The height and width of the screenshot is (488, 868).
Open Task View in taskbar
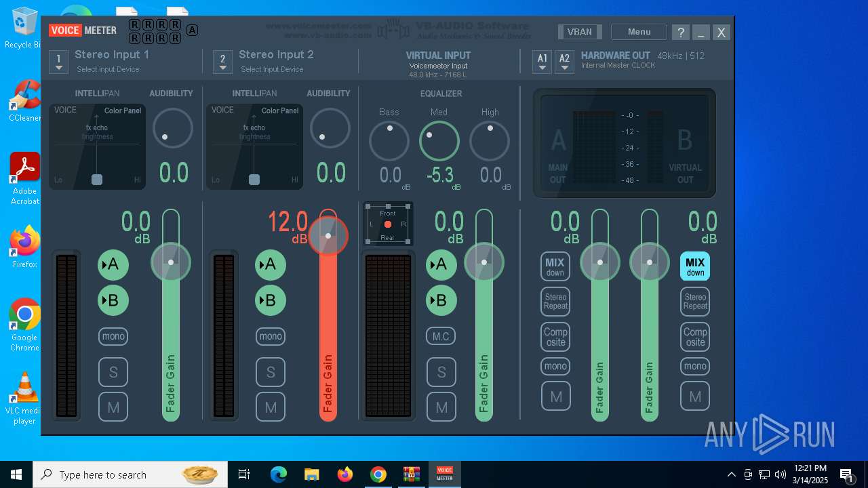coord(244,474)
